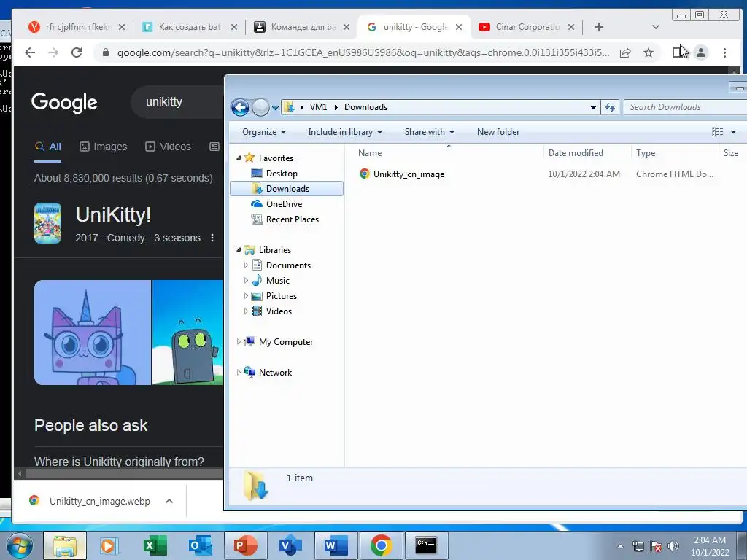
Task: Open the grey robot character image
Action: 187,332
